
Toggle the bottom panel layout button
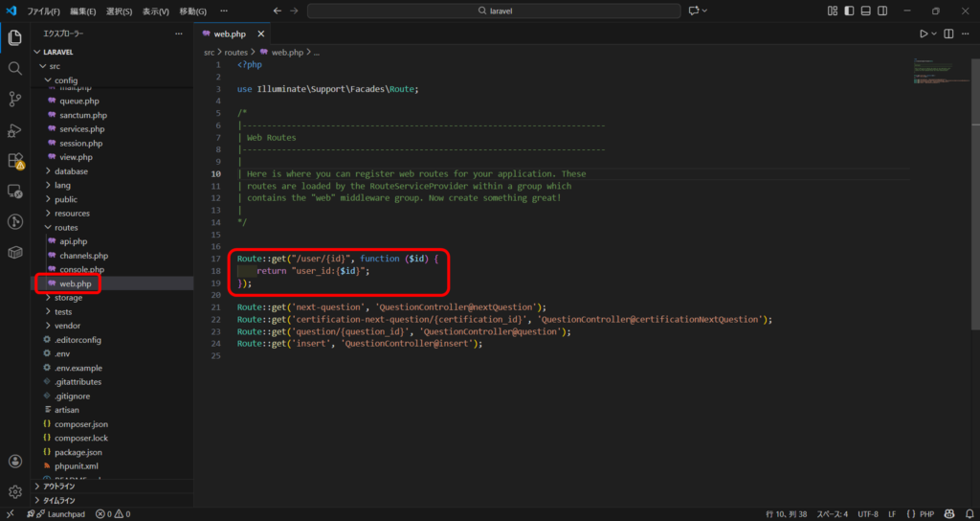865,11
